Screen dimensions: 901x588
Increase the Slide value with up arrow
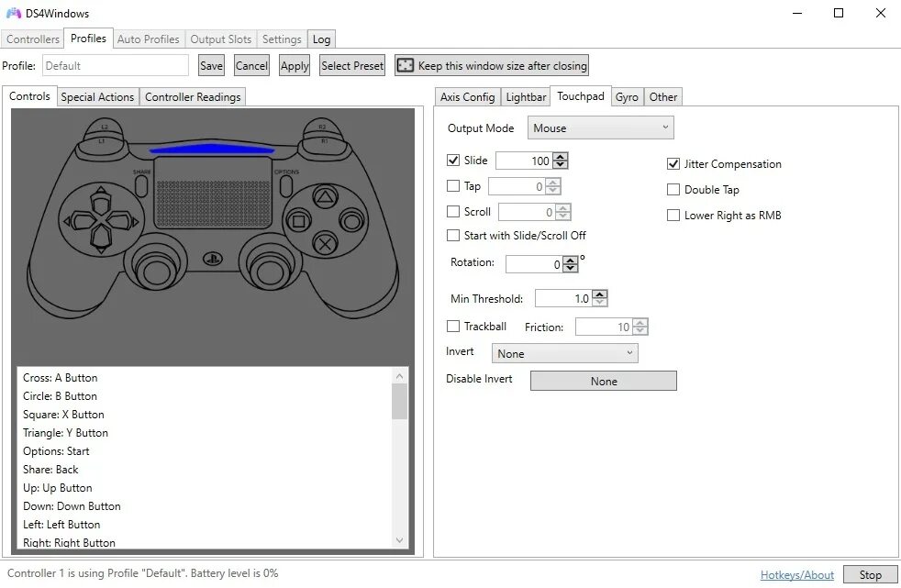click(x=561, y=157)
